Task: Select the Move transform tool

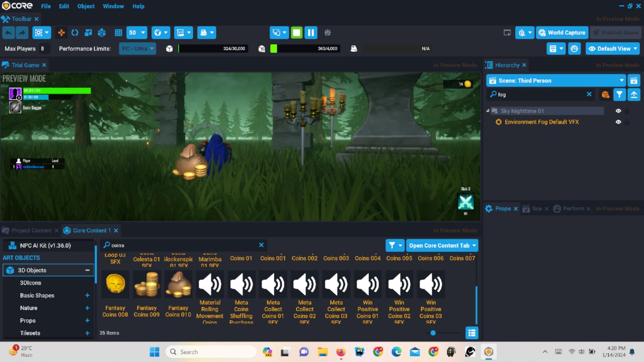Action: [x=61, y=33]
